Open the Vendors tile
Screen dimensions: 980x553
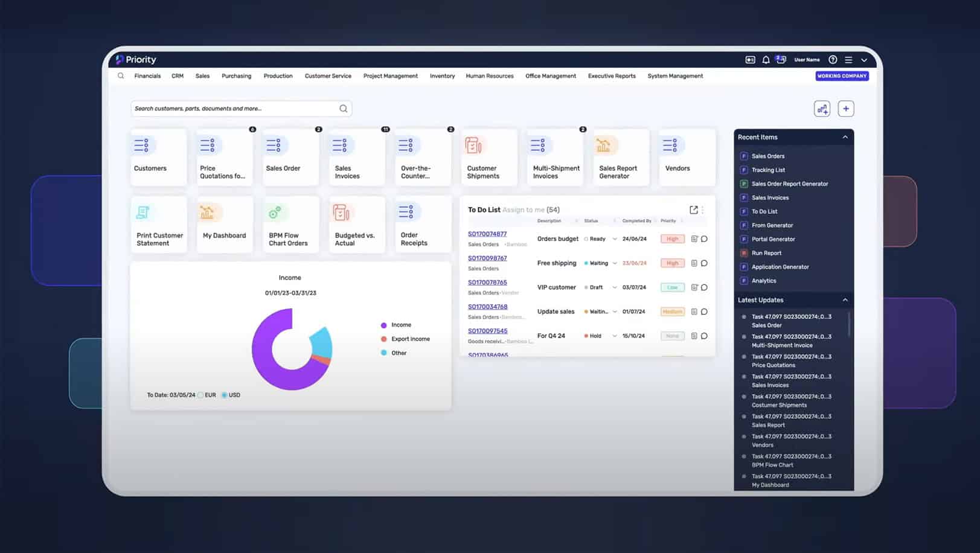point(687,157)
